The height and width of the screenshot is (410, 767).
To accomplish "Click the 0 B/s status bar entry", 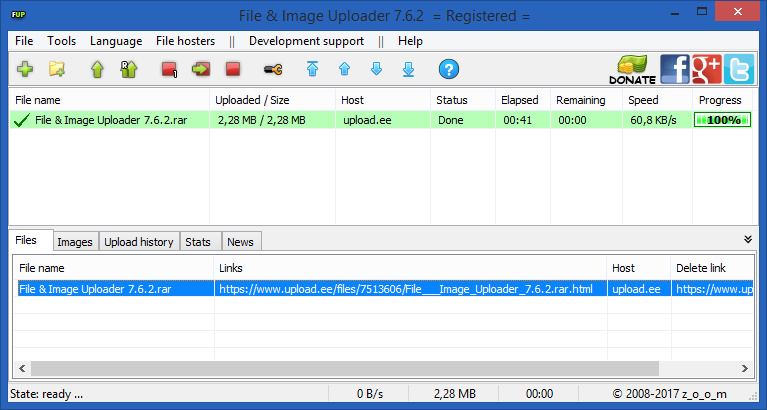I will pyautogui.click(x=369, y=394).
